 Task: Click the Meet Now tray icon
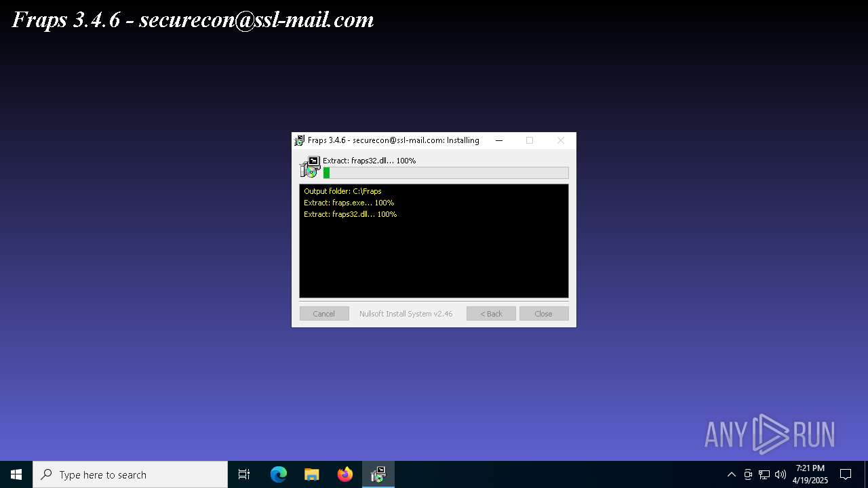pyautogui.click(x=748, y=474)
